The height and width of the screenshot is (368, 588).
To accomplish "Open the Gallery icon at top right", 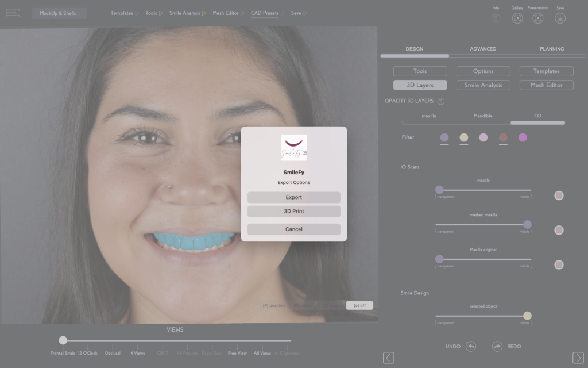I will click(x=517, y=18).
